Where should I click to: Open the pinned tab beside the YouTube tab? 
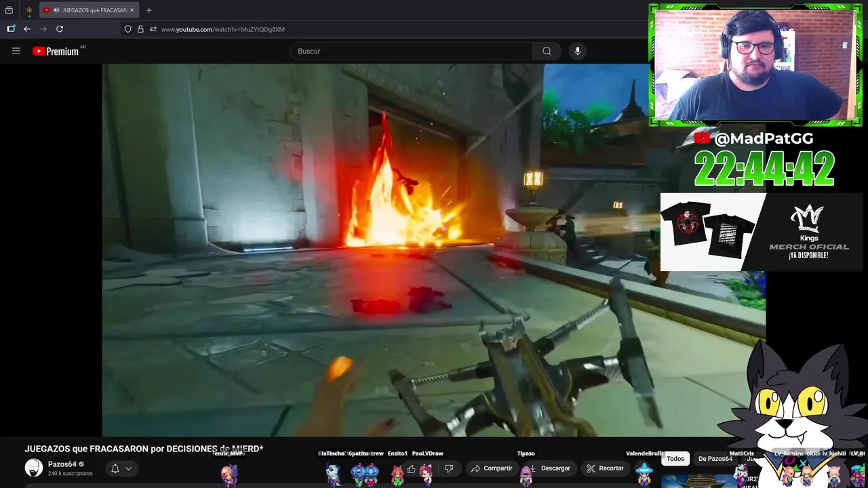(29, 10)
